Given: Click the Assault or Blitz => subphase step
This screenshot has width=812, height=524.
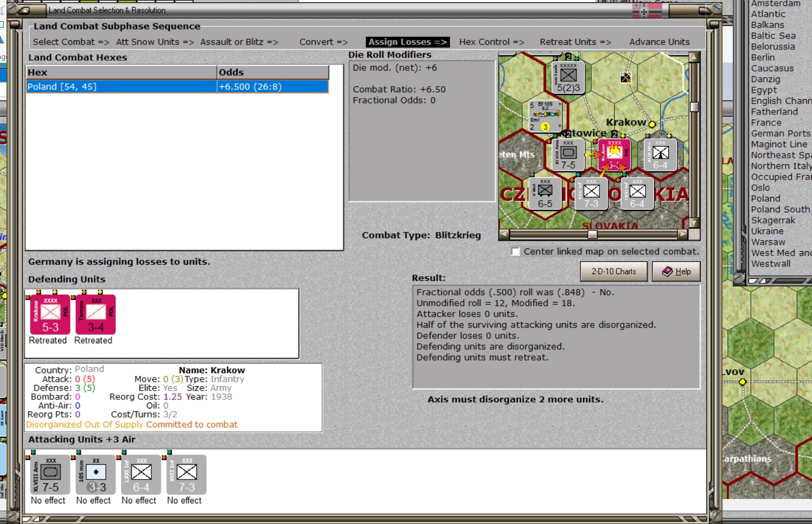Looking at the screenshot, I should [239, 42].
